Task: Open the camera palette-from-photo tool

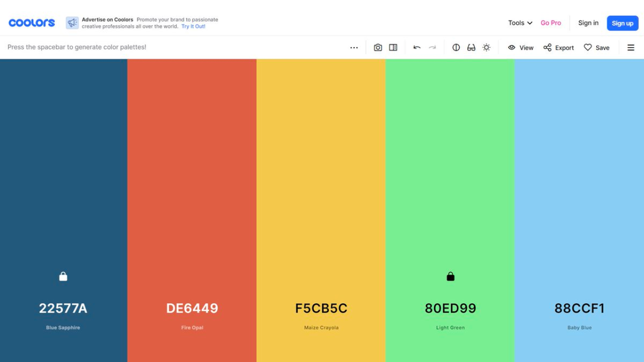Action: (x=378, y=47)
